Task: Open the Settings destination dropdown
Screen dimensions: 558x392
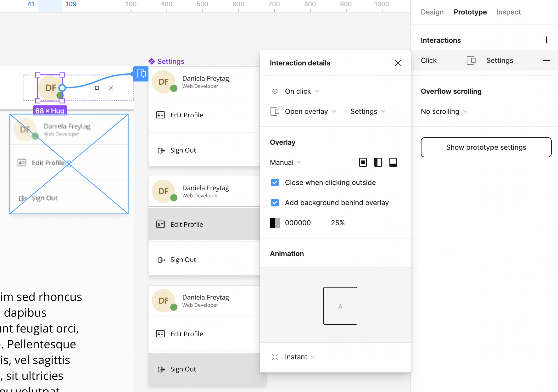Action: [x=368, y=111]
